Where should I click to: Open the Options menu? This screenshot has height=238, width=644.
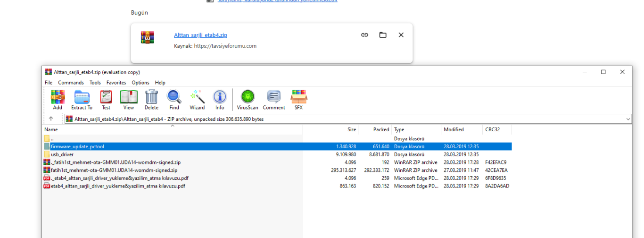click(140, 83)
